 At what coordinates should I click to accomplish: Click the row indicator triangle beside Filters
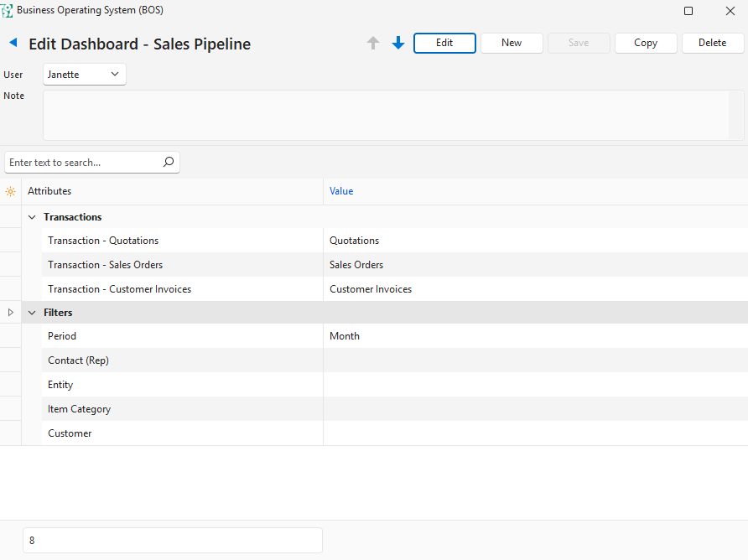coord(10,313)
